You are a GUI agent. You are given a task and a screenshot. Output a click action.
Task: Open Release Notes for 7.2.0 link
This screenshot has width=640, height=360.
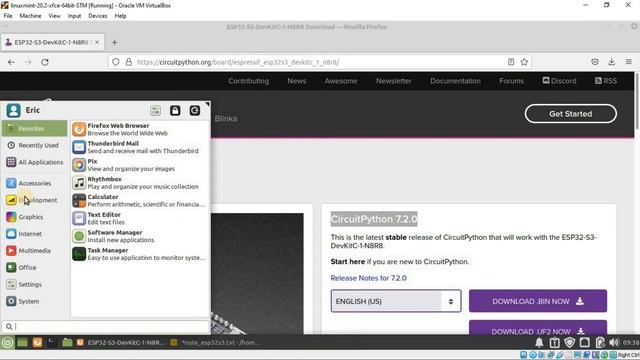[369, 278]
